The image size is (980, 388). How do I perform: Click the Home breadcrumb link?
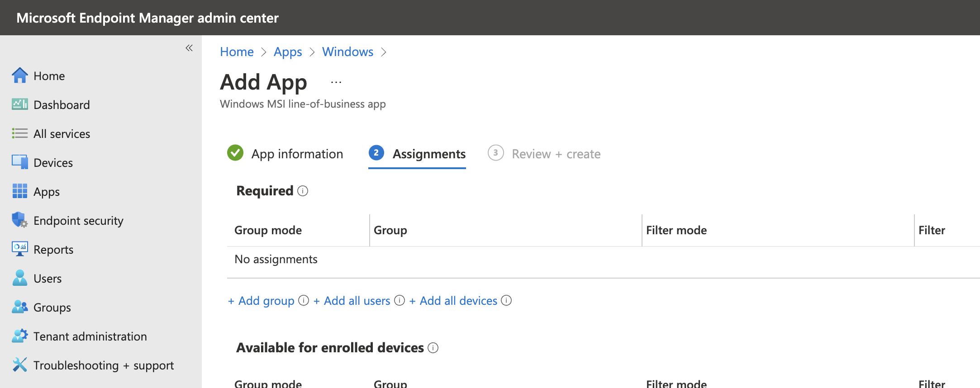click(x=237, y=52)
